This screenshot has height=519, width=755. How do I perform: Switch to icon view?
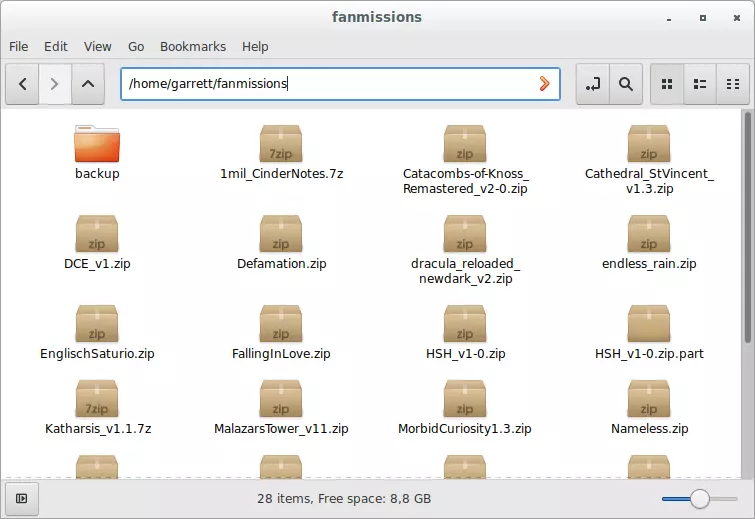click(x=667, y=84)
